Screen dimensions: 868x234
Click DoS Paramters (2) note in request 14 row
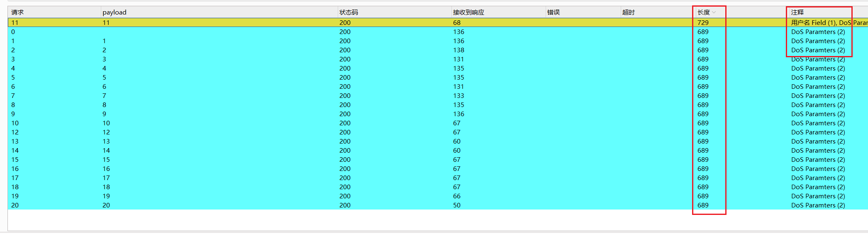point(818,150)
